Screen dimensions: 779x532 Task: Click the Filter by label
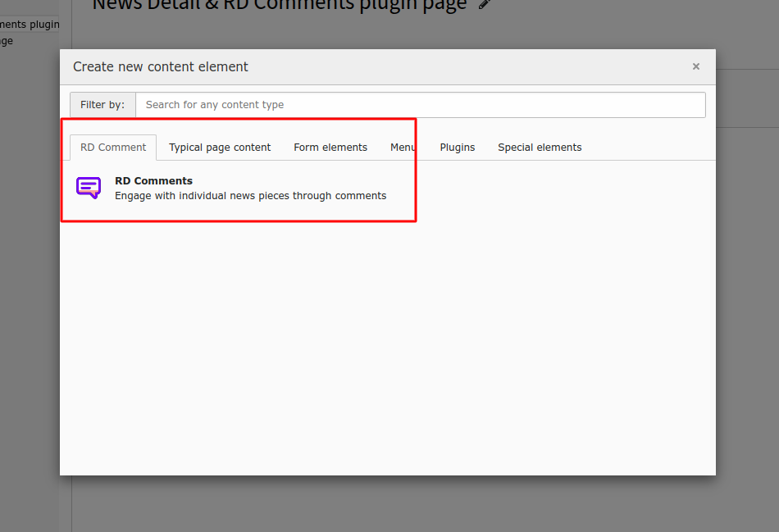(x=102, y=104)
